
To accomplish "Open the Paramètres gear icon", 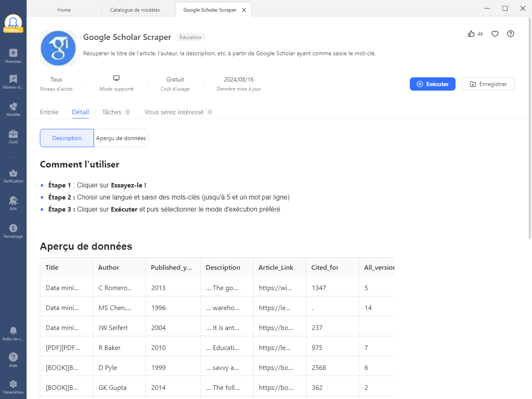I will (x=13, y=384).
